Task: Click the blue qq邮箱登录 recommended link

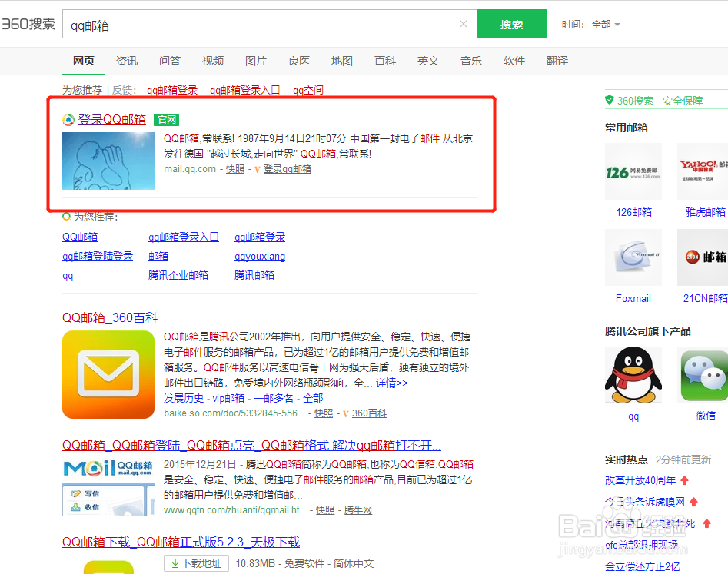Action: point(260,237)
